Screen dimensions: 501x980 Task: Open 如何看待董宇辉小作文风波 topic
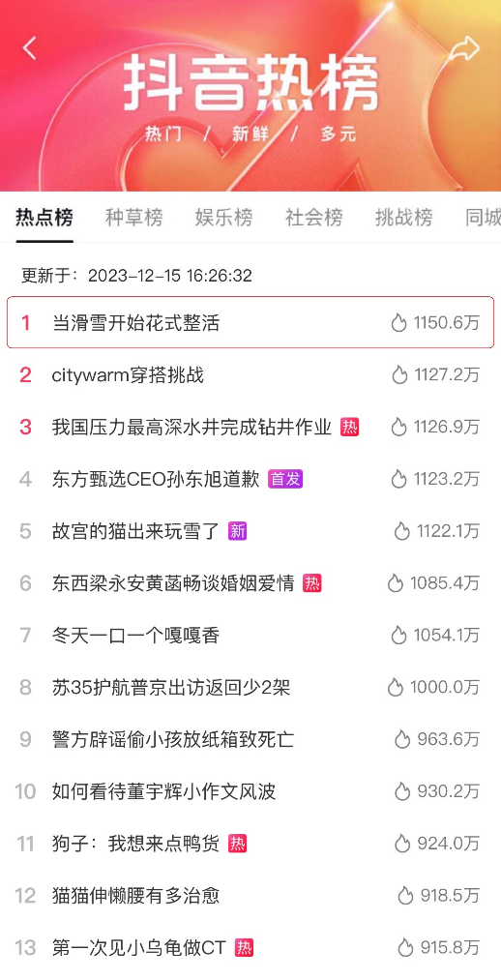250,792
